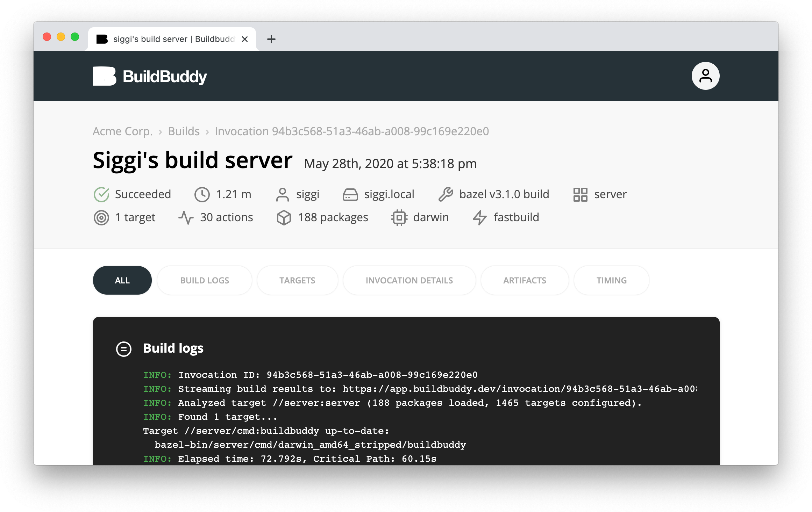Open the INVOCATION DETAILS tab
The height and width of the screenshot is (512, 812).
(409, 280)
